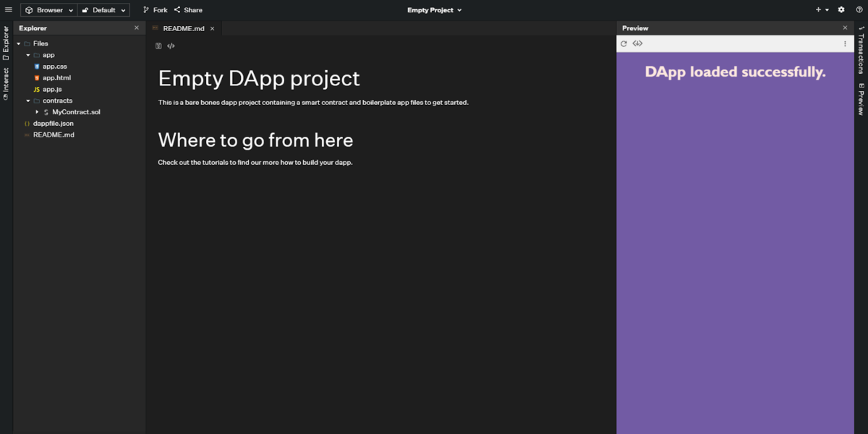This screenshot has height=434, width=868.
Task: Expand the MyContract.sol tree item
Action: (38, 112)
